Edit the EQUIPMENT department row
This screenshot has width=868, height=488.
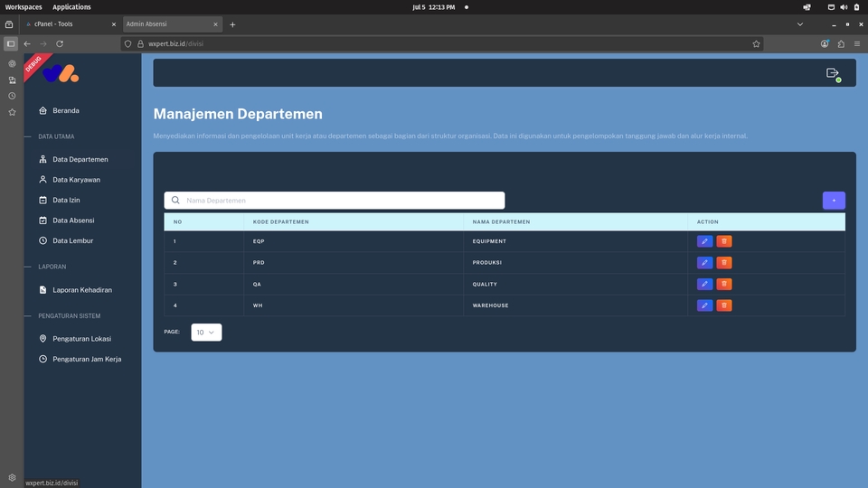coord(704,241)
